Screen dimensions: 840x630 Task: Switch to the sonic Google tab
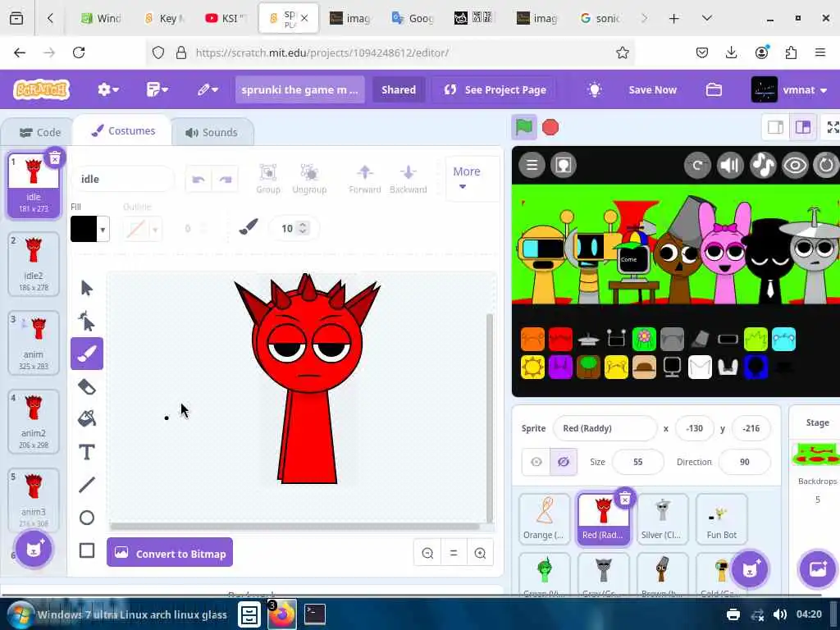pos(601,18)
